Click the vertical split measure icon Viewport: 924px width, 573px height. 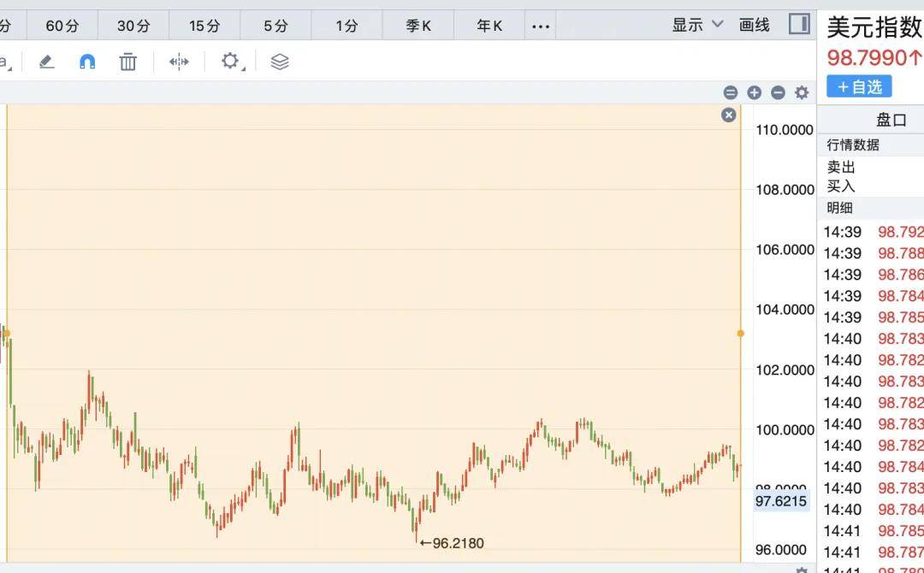[x=179, y=62]
